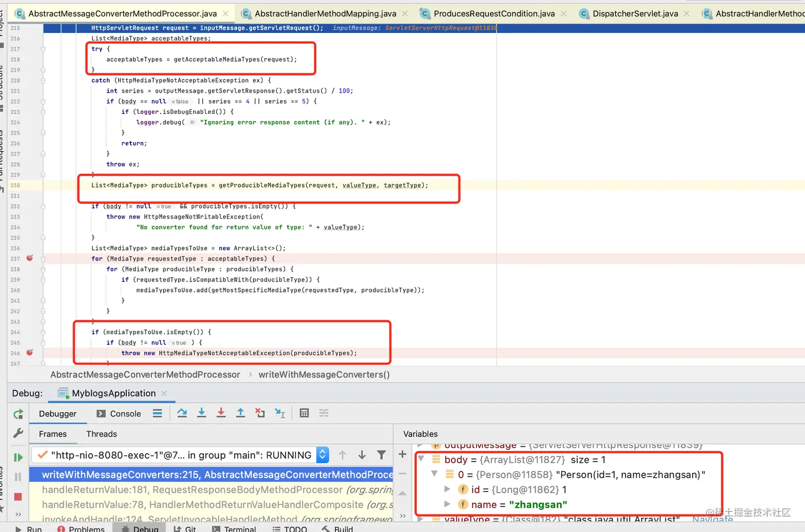Viewport: 805px width, 532px height.
Task: Open the Debug tool window button
Action: coord(139,528)
